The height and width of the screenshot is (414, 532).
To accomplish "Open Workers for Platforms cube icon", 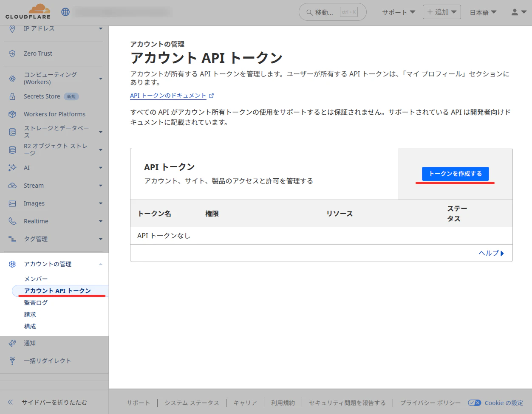I will pos(12,114).
